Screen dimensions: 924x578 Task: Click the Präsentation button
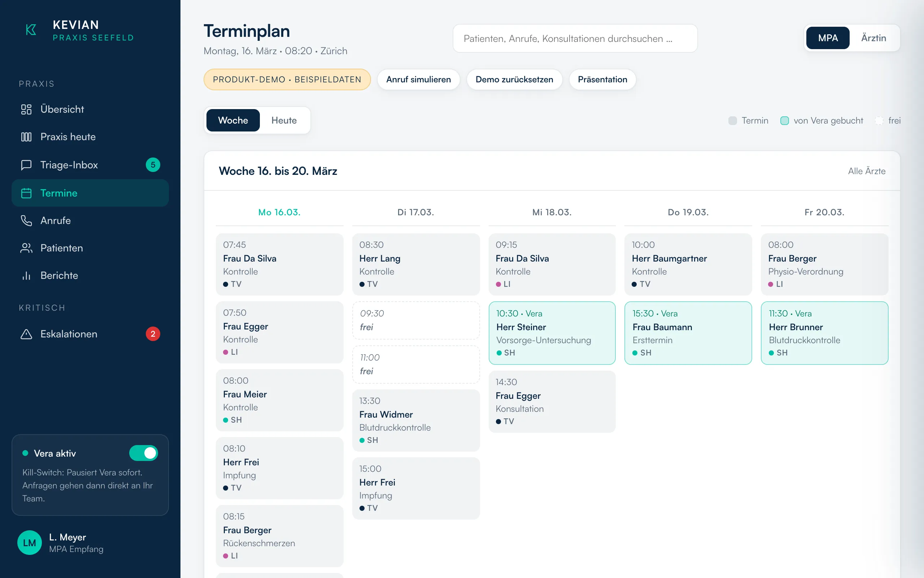(x=602, y=79)
